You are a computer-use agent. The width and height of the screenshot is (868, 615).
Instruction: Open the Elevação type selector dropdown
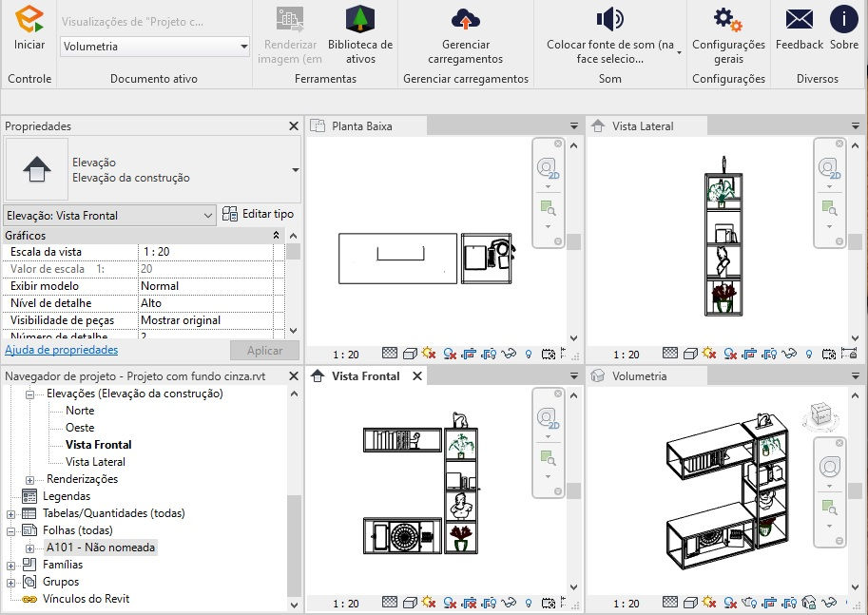tap(296, 169)
